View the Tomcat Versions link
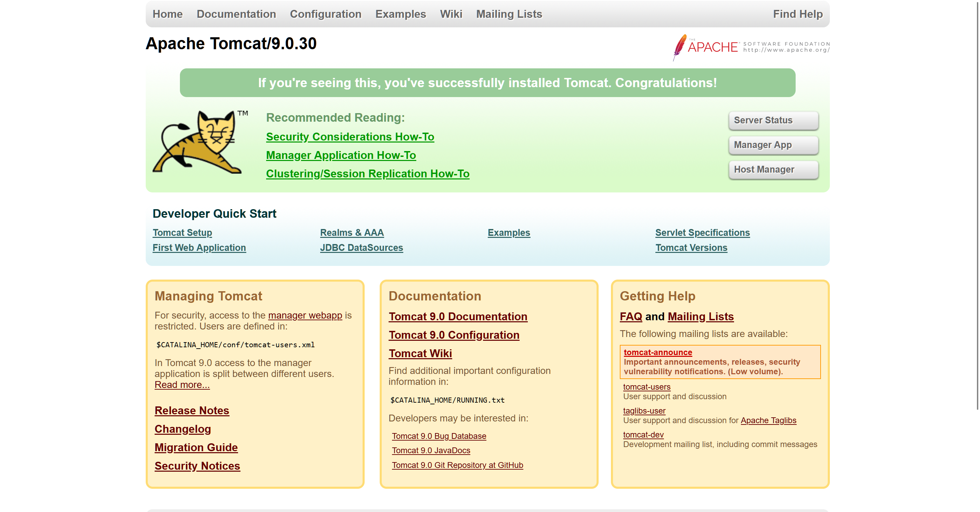Screen dimensions: 980x512 (691, 248)
